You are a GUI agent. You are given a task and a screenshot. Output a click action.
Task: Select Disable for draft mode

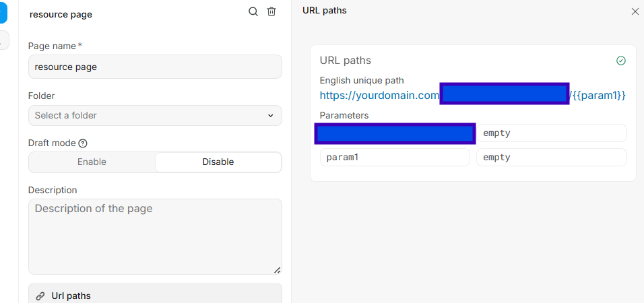[218, 162]
